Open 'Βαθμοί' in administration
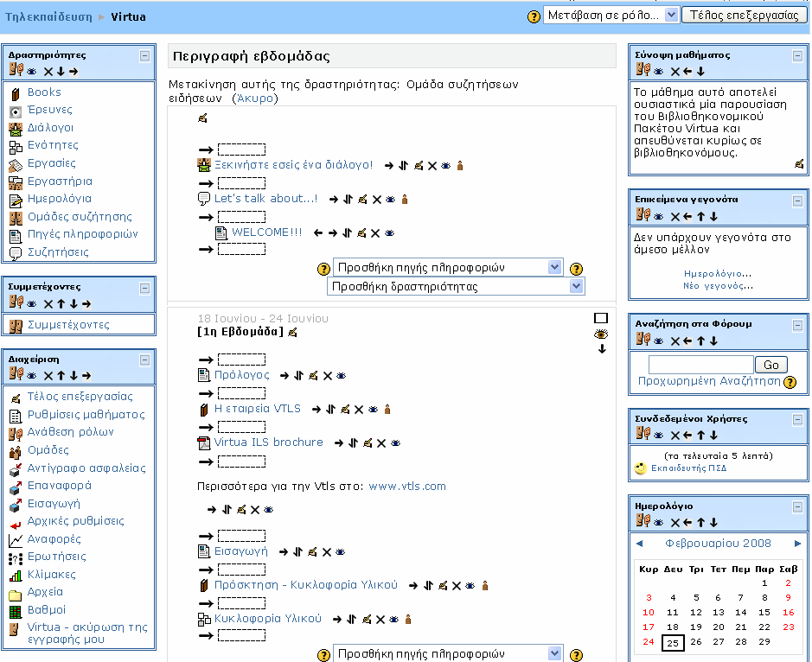This screenshot has width=812, height=662. click(47, 610)
